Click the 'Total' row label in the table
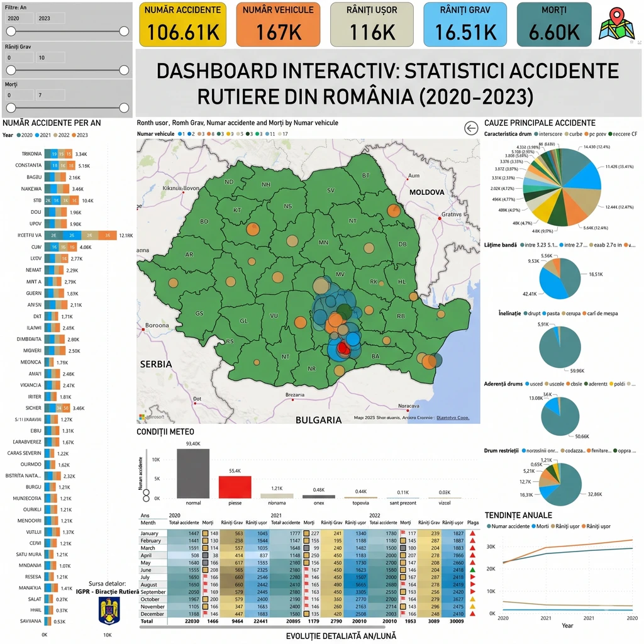The width and height of the screenshot is (644, 644). point(147,621)
